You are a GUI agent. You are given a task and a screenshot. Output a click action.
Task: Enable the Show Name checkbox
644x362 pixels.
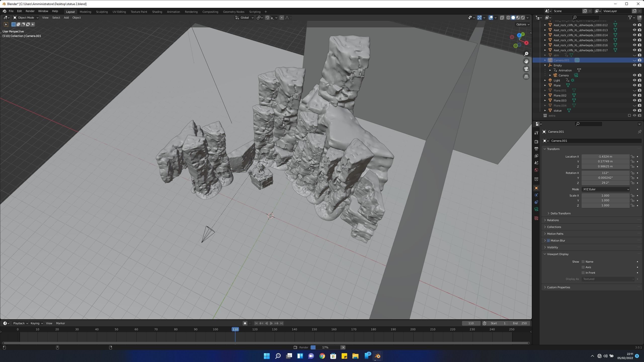583,262
